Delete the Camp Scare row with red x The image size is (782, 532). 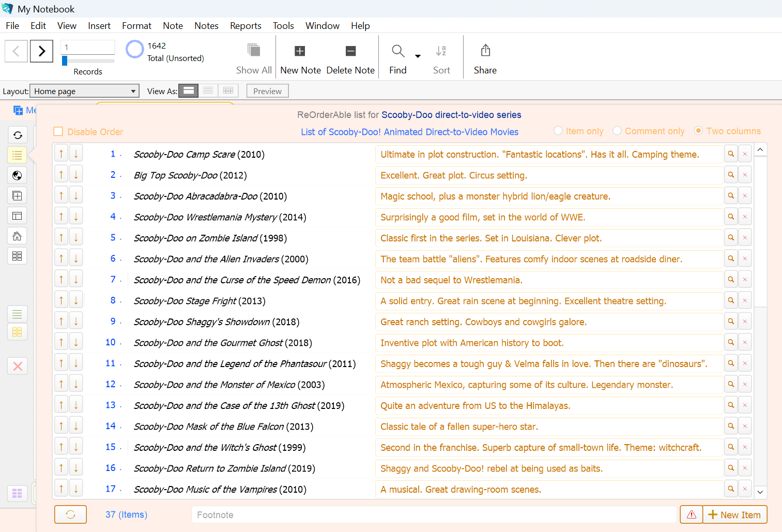pyautogui.click(x=745, y=154)
